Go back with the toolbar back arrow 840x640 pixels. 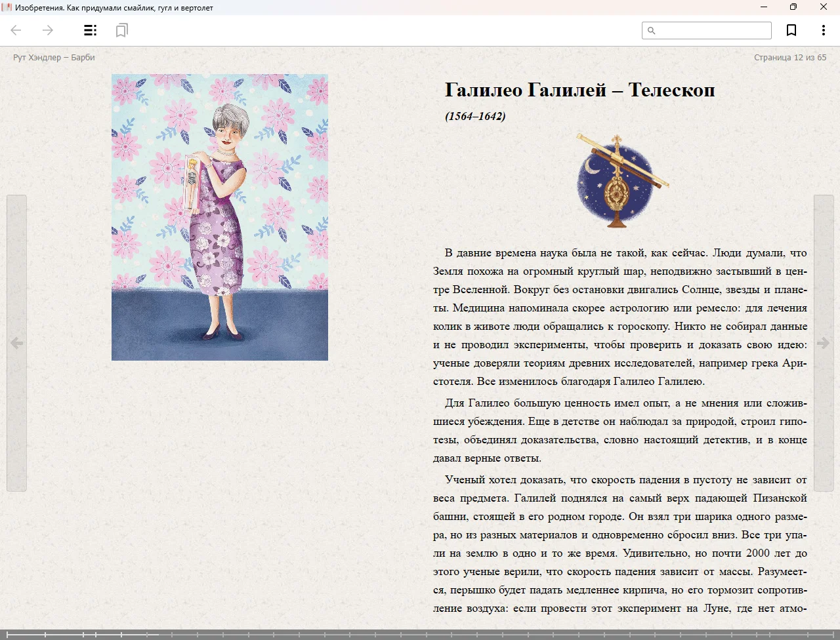click(x=16, y=30)
